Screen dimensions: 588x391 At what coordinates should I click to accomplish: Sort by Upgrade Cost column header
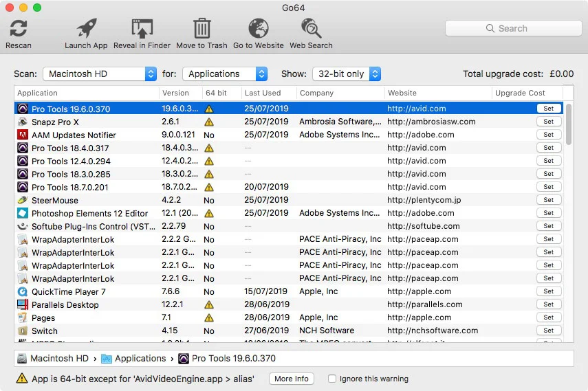[x=527, y=93]
